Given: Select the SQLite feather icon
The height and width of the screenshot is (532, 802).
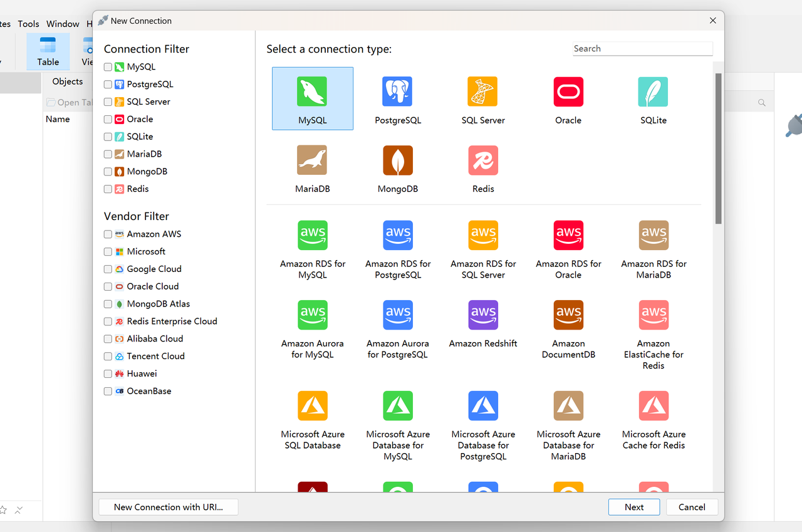Looking at the screenshot, I should point(653,92).
